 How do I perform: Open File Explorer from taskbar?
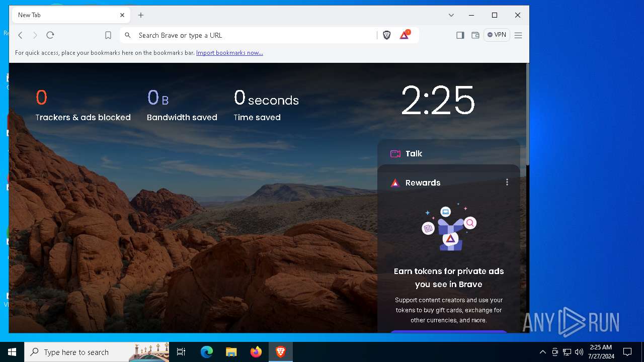[x=231, y=352]
